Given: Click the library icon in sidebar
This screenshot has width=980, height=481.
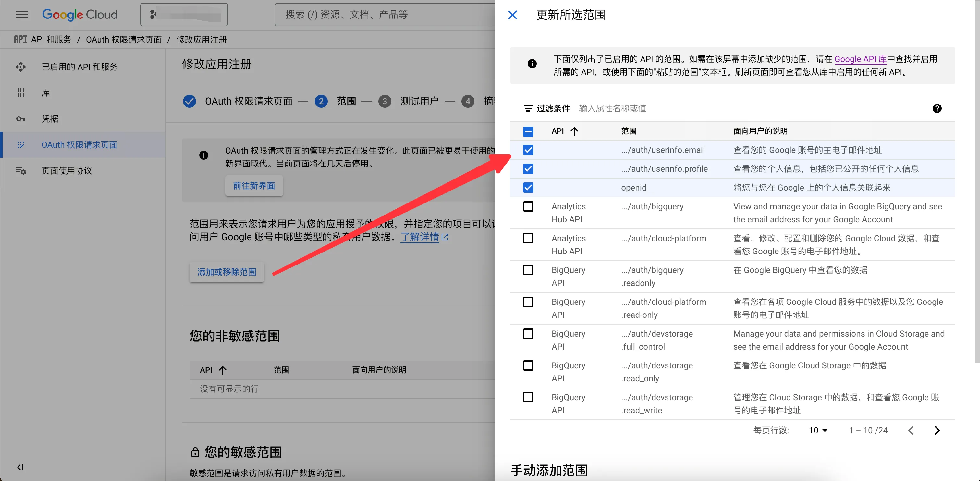Looking at the screenshot, I should tap(20, 93).
